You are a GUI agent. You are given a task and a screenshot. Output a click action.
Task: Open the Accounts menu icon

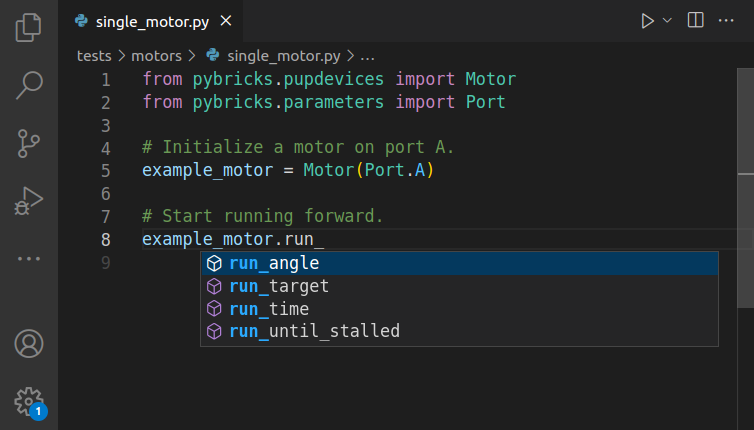point(28,344)
